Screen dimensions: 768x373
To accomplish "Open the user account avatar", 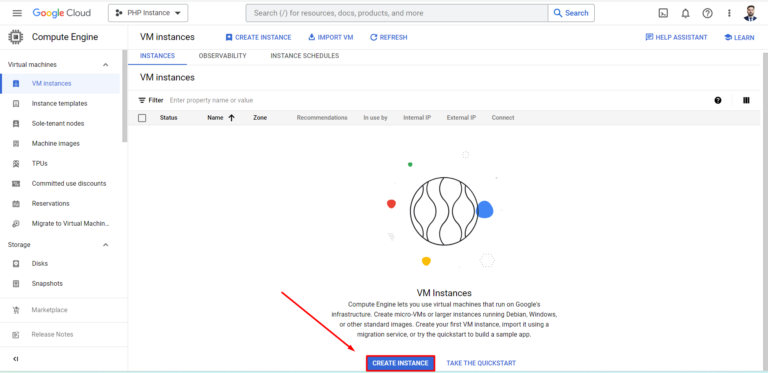I will (750, 13).
